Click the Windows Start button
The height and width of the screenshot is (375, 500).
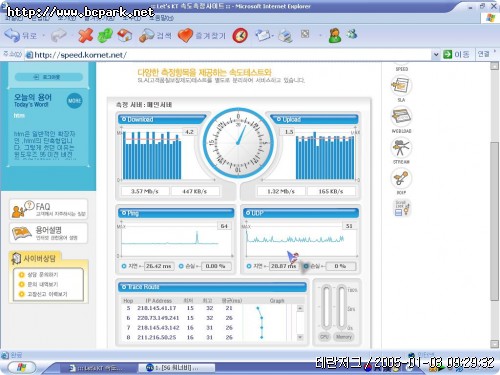click(x=21, y=367)
